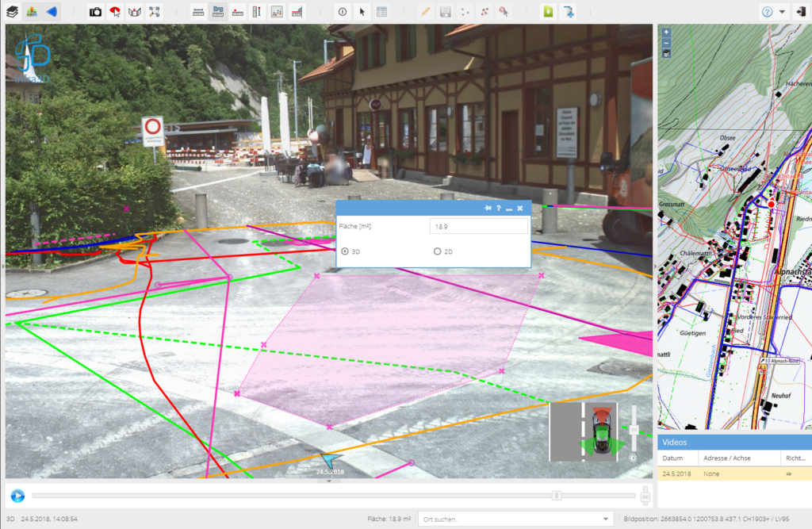Click the video timeline slider handle
Viewport: 812px width, 529px height.
557,496
